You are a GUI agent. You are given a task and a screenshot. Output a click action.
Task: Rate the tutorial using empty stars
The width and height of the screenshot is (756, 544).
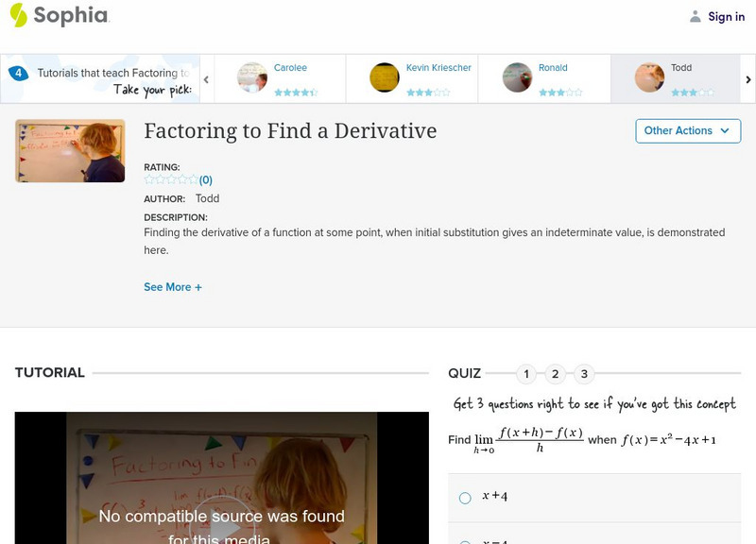pyautogui.click(x=171, y=179)
